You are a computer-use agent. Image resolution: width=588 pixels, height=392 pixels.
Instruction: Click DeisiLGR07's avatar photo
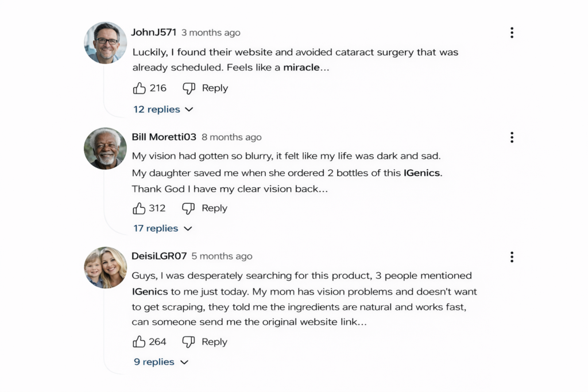pyautogui.click(x=105, y=267)
